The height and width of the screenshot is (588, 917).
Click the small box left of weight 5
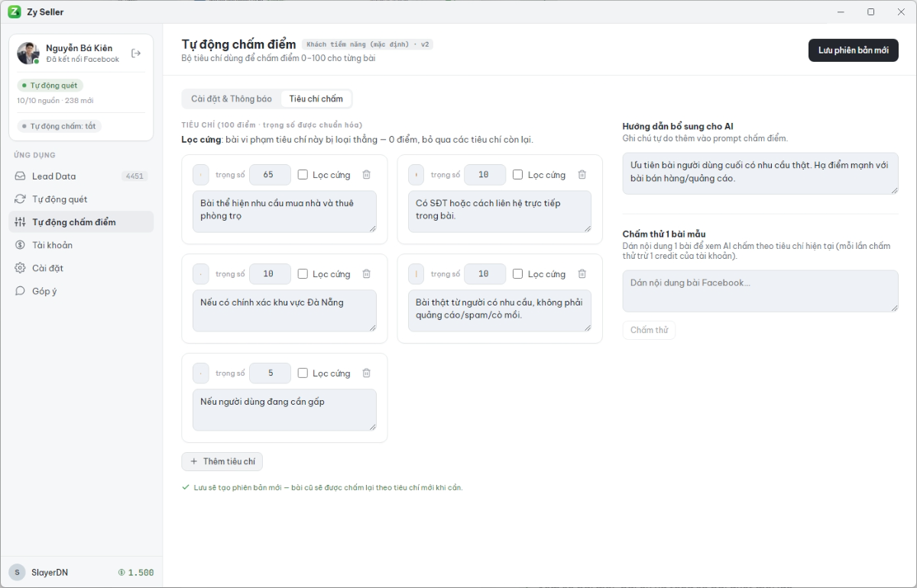200,373
